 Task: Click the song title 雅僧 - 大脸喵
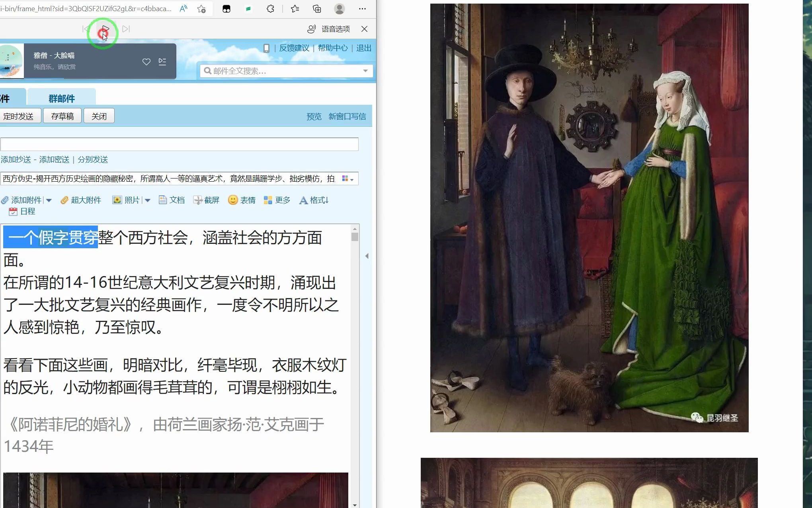54,55
